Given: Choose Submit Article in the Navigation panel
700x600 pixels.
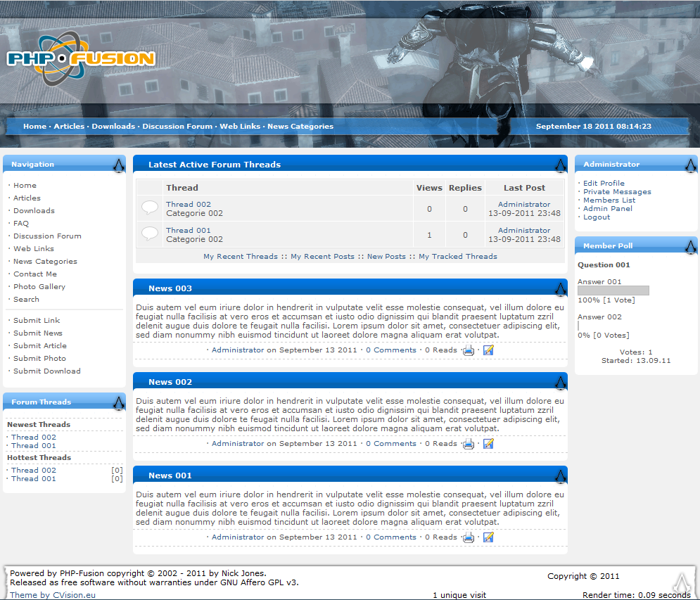Looking at the screenshot, I should pos(39,345).
